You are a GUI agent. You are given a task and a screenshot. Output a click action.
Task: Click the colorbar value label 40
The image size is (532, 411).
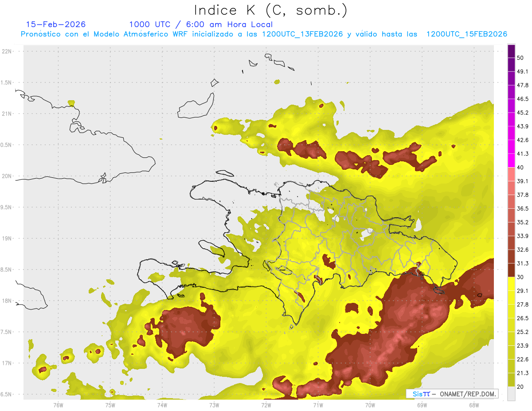pos(520,168)
